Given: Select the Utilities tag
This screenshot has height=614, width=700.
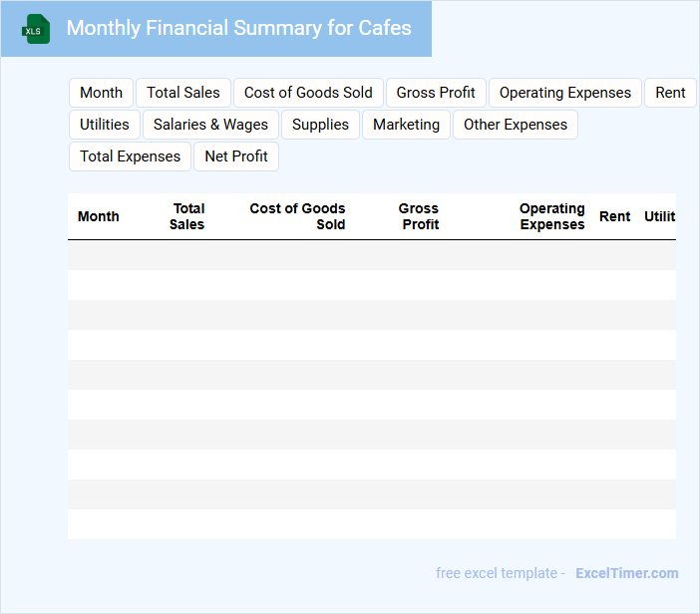Looking at the screenshot, I should pyautogui.click(x=105, y=125).
